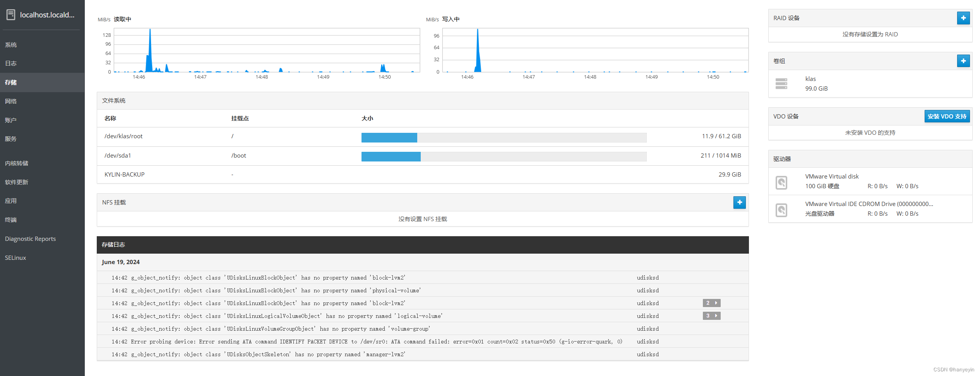The width and height of the screenshot is (980, 376).
Task: Open the klas 99.0 GiB volume group
Action: 870,84
